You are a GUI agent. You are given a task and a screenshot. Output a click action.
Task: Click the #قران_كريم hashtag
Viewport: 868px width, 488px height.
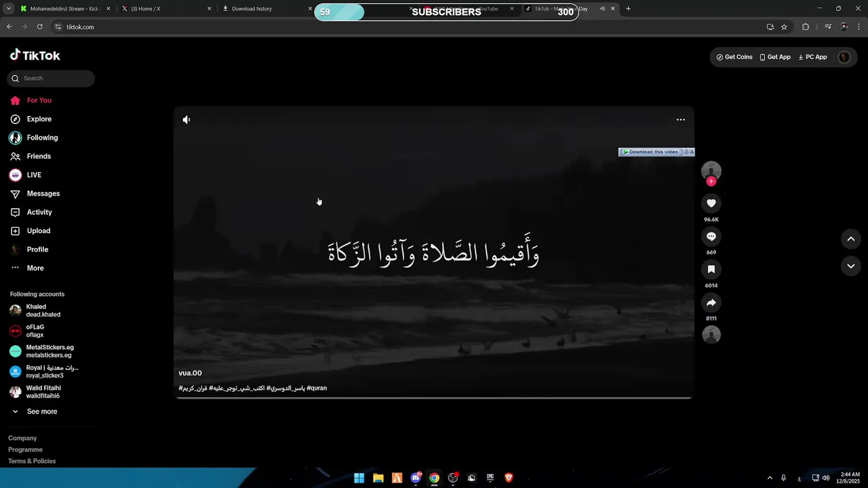[x=193, y=388]
